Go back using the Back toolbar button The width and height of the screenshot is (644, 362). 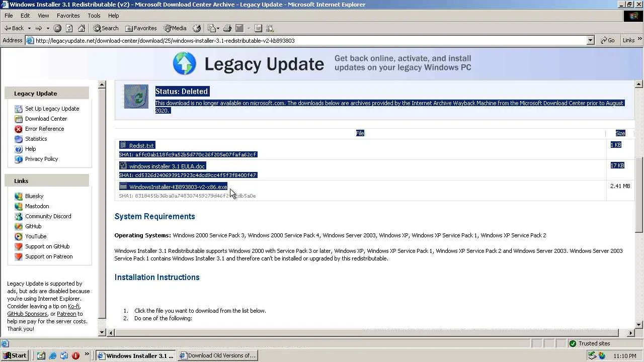tap(14, 28)
